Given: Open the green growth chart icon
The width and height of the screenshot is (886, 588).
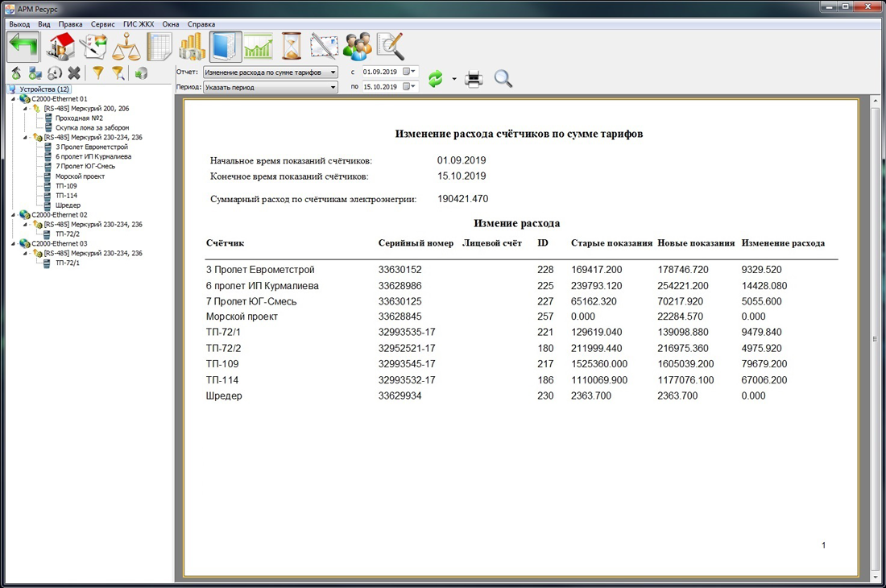Looking at the screenshot, I should (259, 48).
